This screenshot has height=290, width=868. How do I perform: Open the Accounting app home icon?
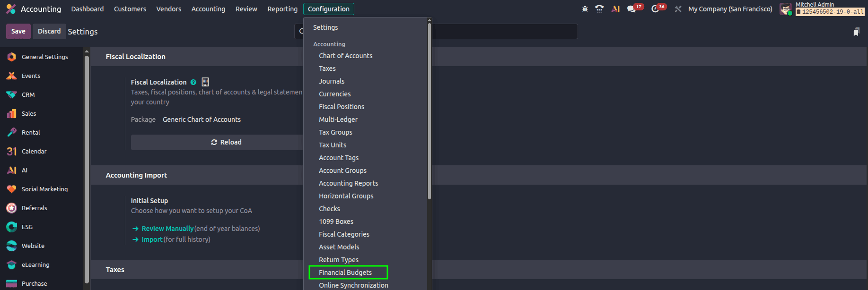(x=11, y=9)
